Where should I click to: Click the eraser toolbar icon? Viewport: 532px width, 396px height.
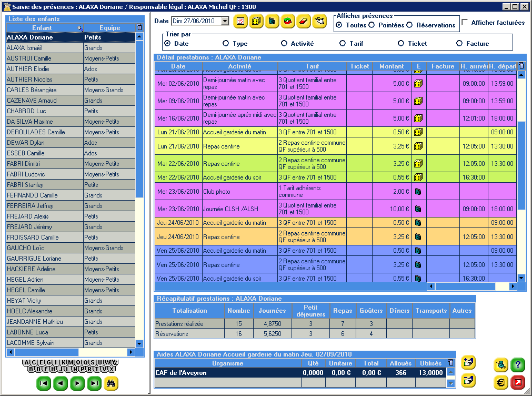[x=304, y=21]
